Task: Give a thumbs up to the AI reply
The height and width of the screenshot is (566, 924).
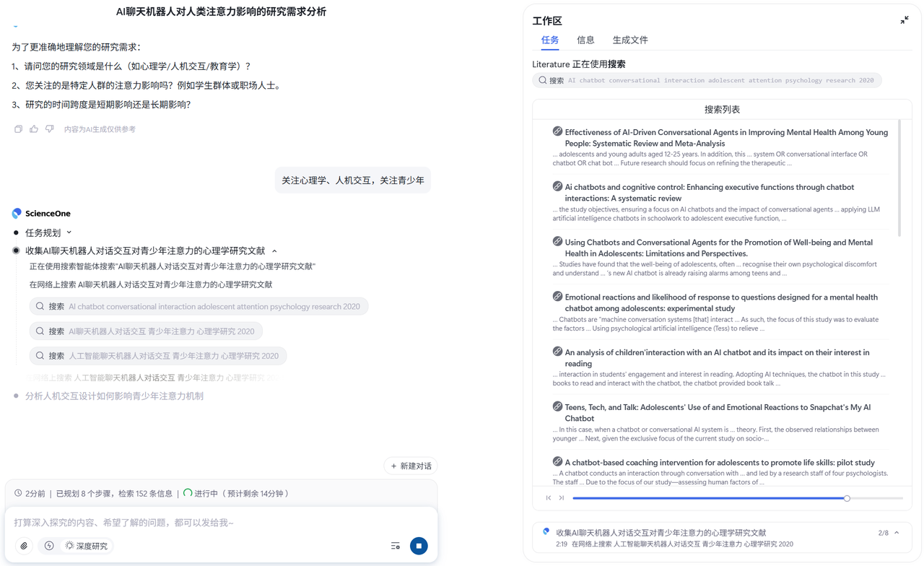Action: pyautogui.click(x=33, y=128)
